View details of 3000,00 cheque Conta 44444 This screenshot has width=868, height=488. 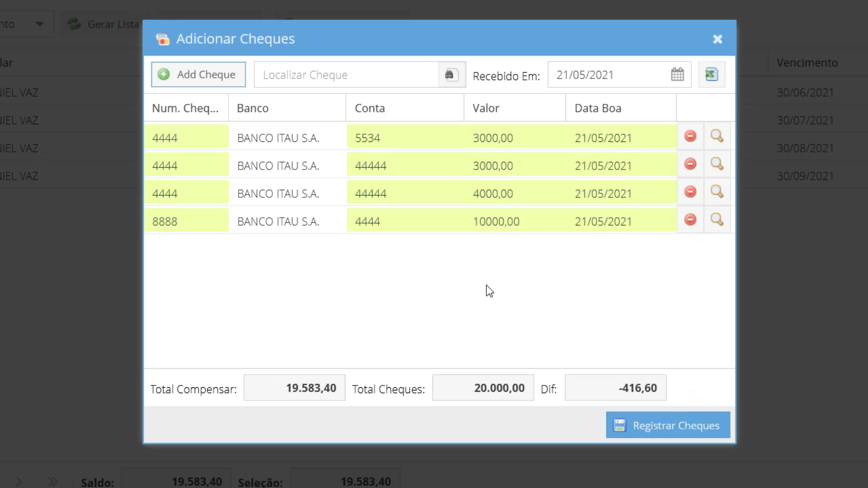point(717,164)
